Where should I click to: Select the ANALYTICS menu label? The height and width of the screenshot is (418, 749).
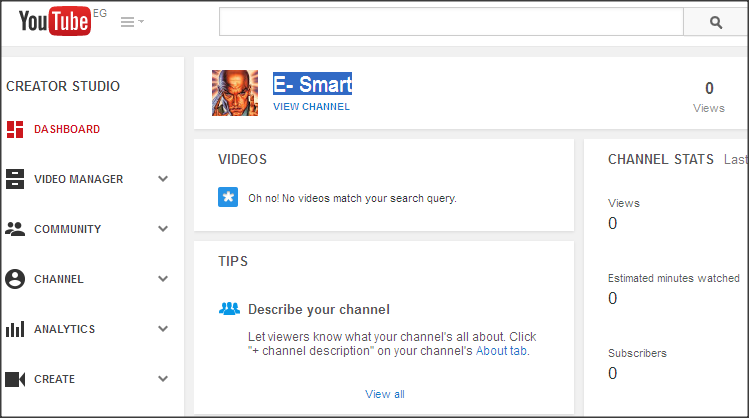coord(64,329)
